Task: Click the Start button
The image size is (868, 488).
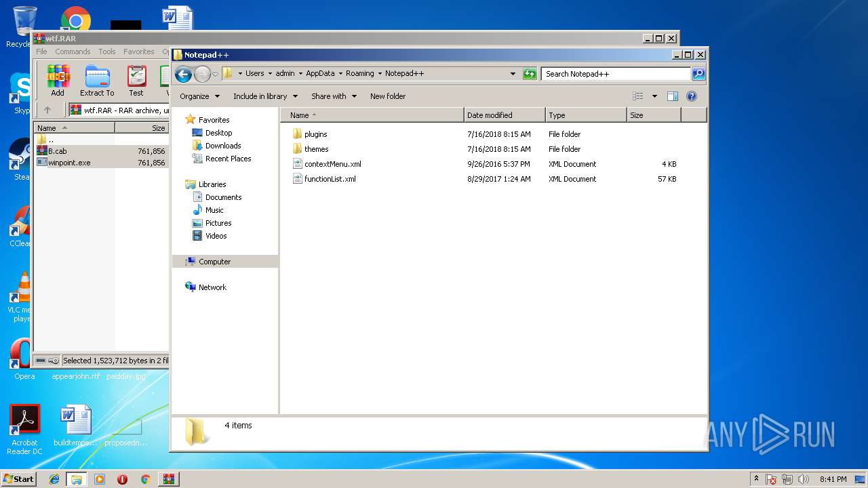Action: point(18,479)
